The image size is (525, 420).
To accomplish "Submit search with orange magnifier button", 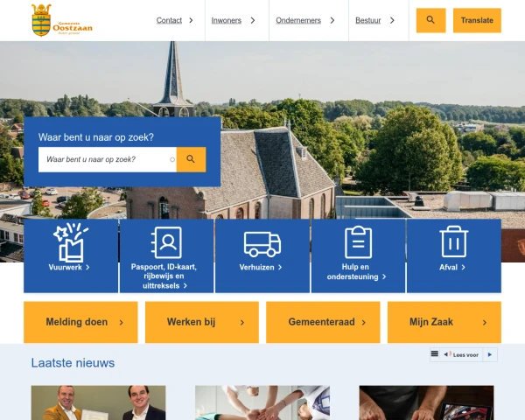I will tap(191, 159).
